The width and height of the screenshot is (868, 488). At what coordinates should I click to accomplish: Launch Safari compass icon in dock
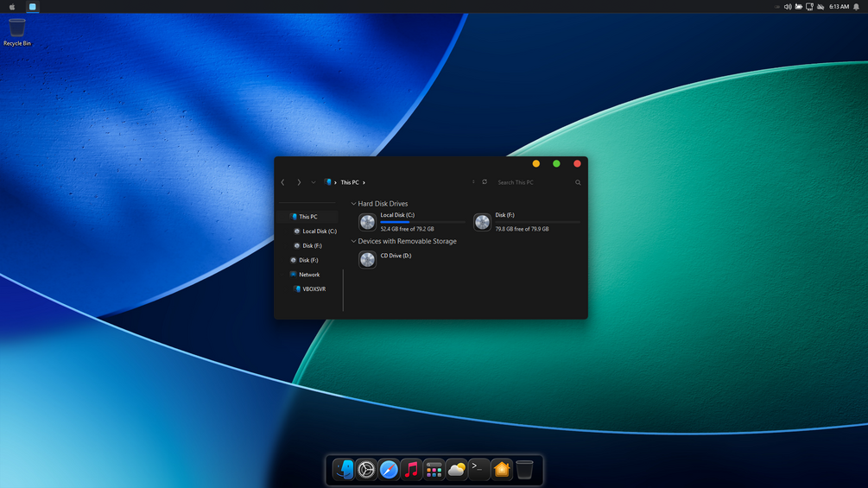(x=389, y=470)
